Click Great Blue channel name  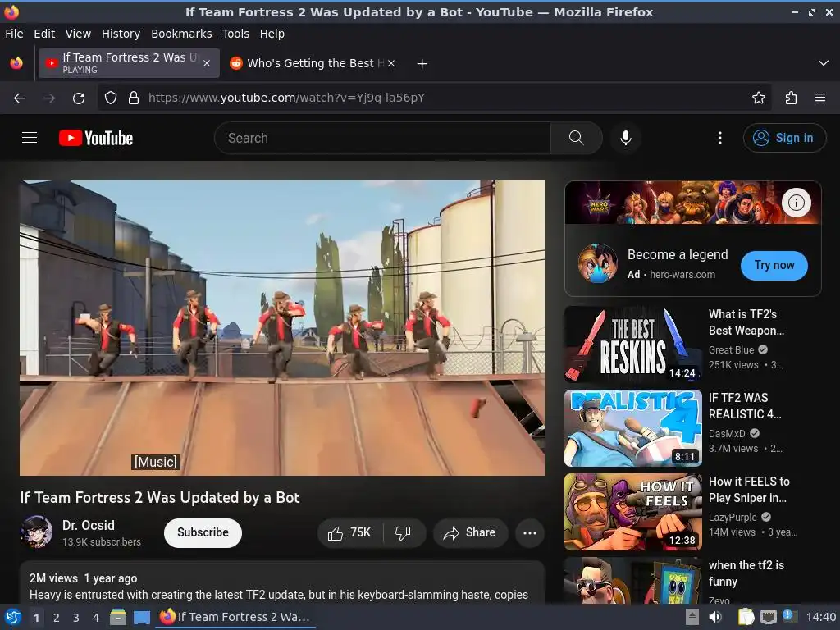pos(731,349)
